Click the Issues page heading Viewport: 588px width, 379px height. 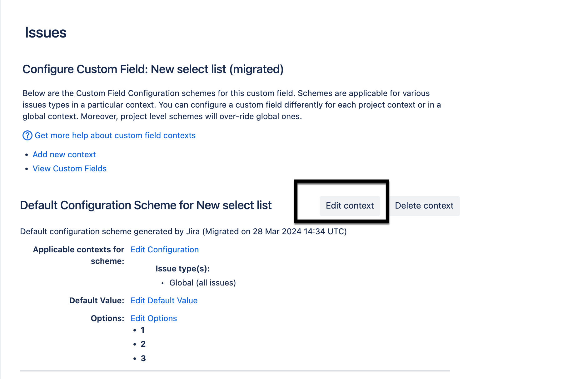[x=46, y=33]
